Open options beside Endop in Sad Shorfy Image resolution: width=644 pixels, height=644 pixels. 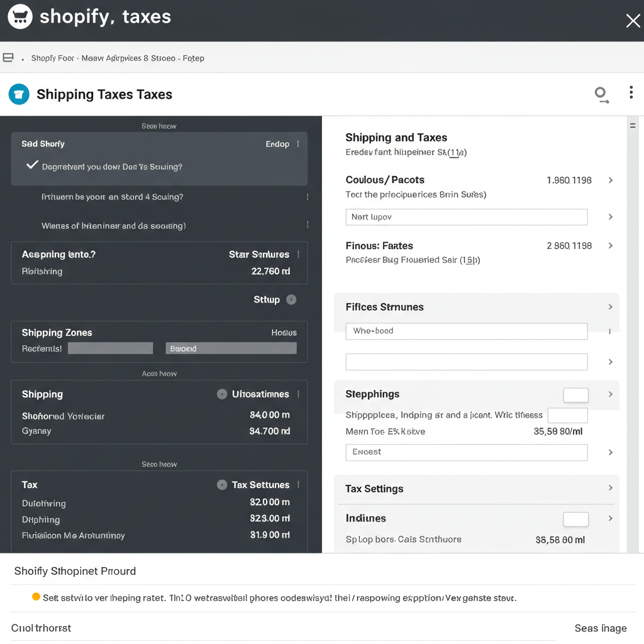coord(298,144)
